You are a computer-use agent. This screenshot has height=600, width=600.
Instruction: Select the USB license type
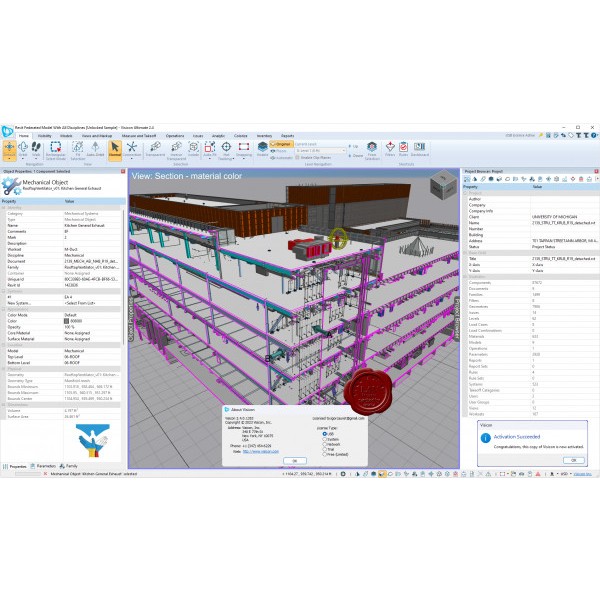coord(328,434)
